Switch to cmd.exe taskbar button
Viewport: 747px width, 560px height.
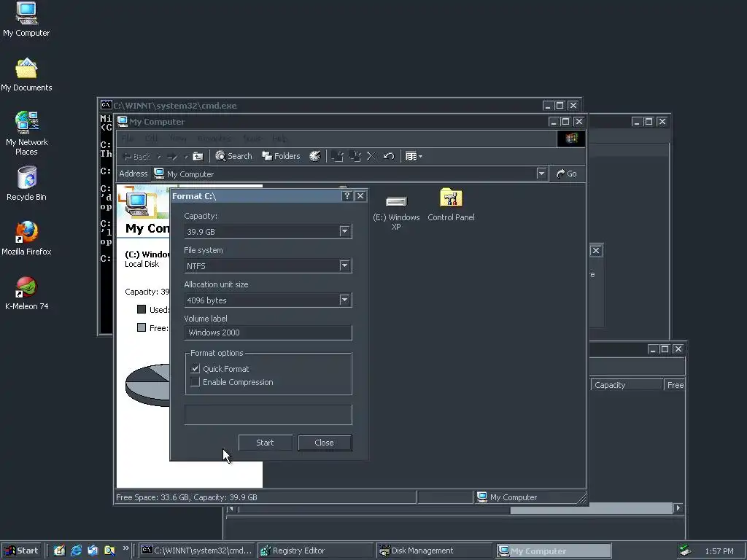197,551
